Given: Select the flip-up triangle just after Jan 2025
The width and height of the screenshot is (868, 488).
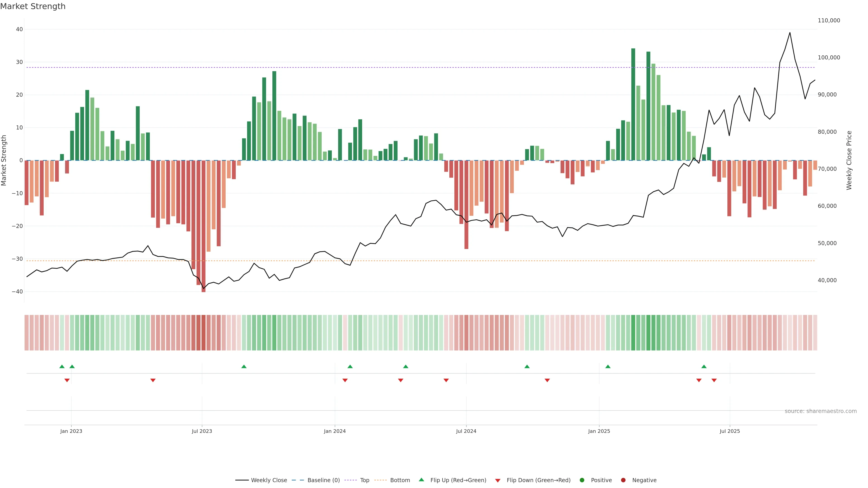Looking at the screenshot, I should point(608,366).
